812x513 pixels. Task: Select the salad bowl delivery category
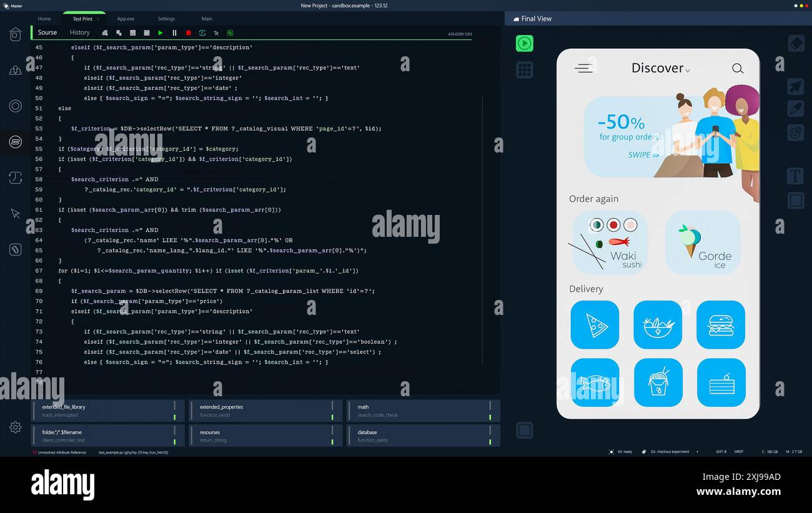click(x=658, y=325)
